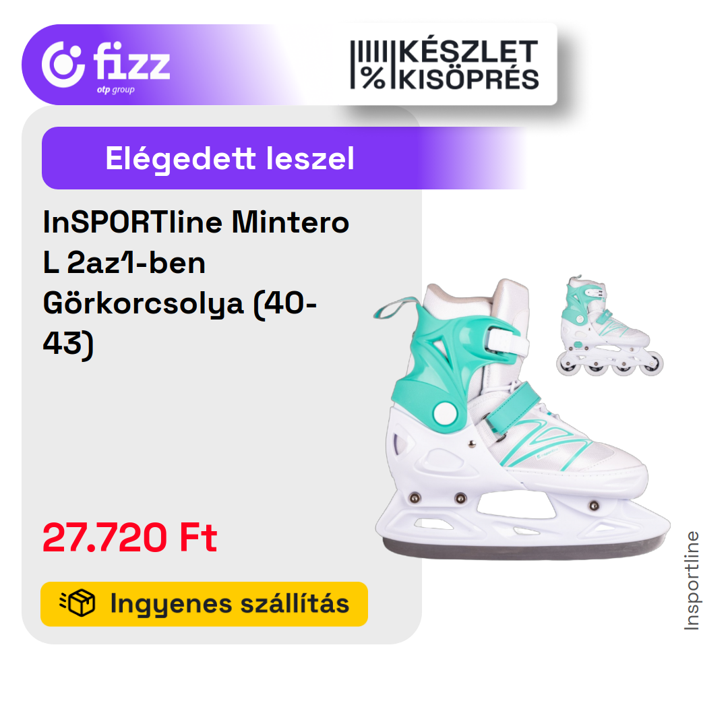Click the white buckle strap on skate
The image size is (728, 728).
pos(506,342)
